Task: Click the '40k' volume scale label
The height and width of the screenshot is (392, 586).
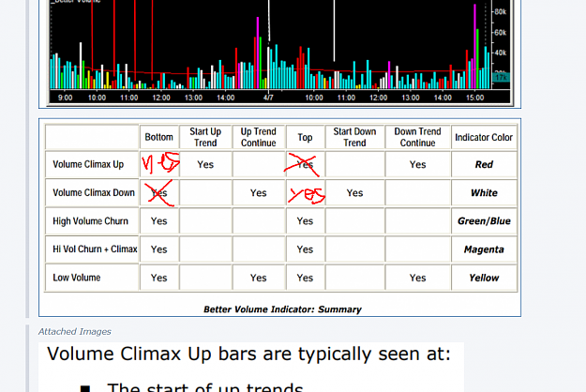Action: point(500,53)
